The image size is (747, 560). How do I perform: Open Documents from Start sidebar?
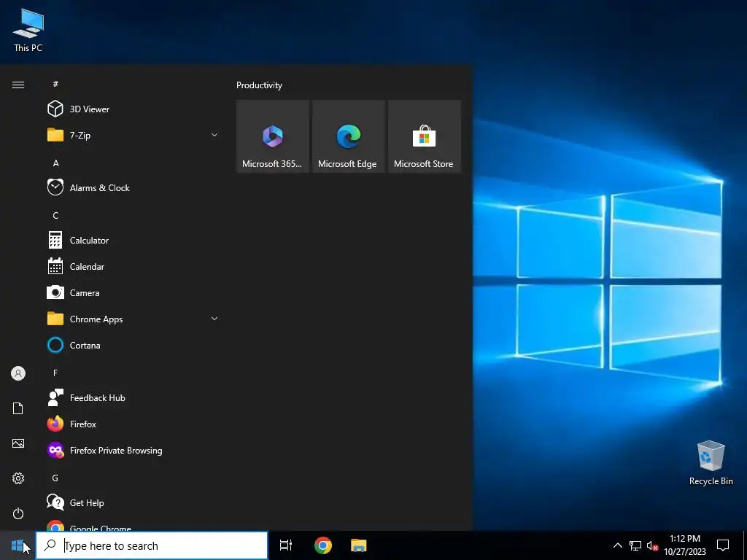pos(18,408)
